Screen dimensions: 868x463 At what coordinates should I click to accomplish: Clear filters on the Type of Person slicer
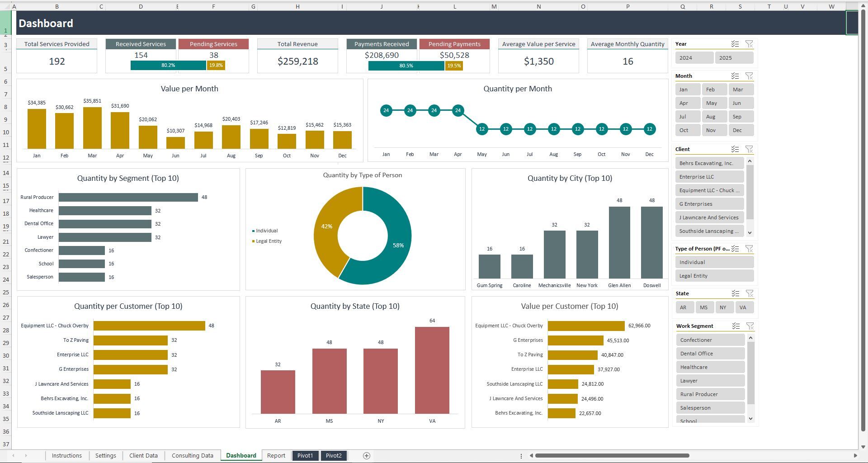pos(750,249)
